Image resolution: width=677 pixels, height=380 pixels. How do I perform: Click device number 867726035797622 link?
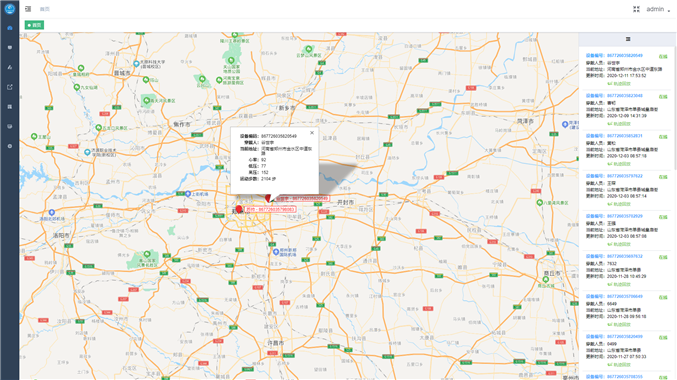point(624,176)
